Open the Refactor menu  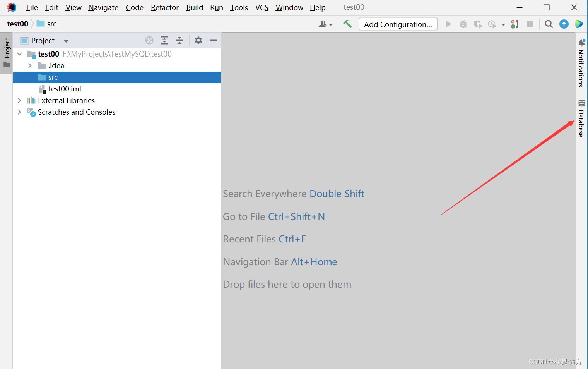(164, 7)
